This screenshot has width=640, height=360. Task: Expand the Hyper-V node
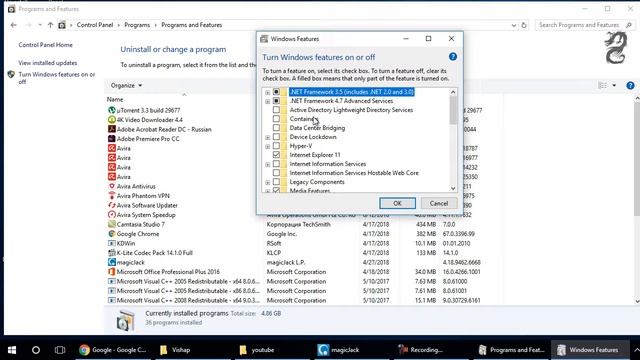coord(268,146)
